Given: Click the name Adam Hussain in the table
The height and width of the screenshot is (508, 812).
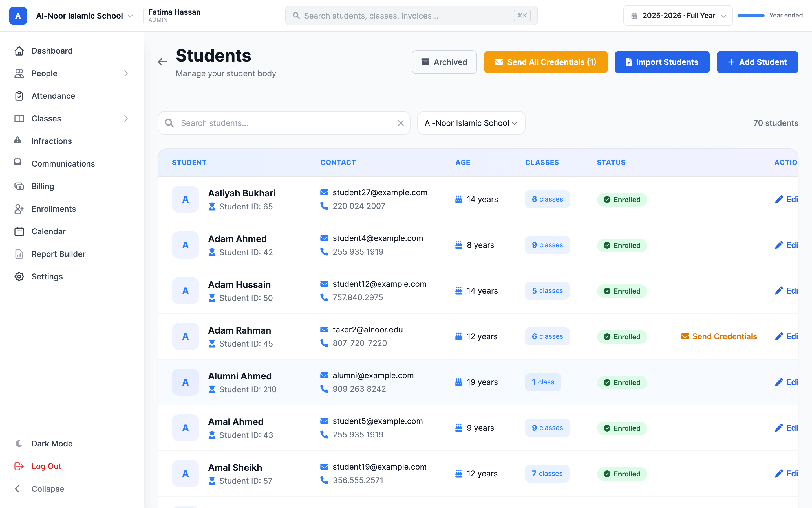Looking at the screenshot, I should coord(239,284).
